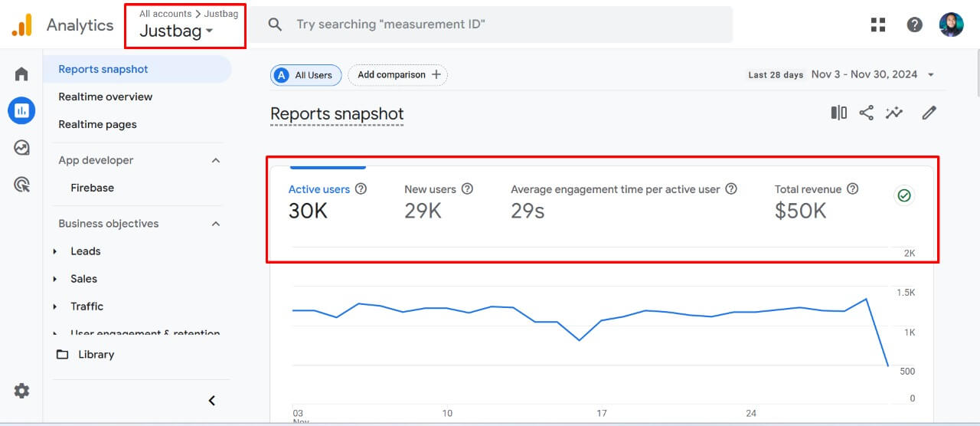Screen dimensions: 980x426
Task: Click help icon next to Total revenue
Action: [x=852, y=189]
